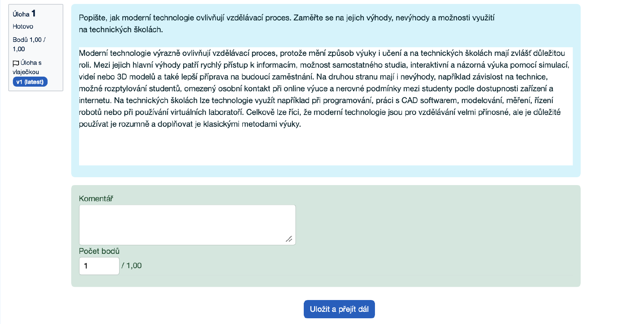Click the Uložit a přejít dál button
The width and height of the screenshot is (644, 324).
click(339, 309)
